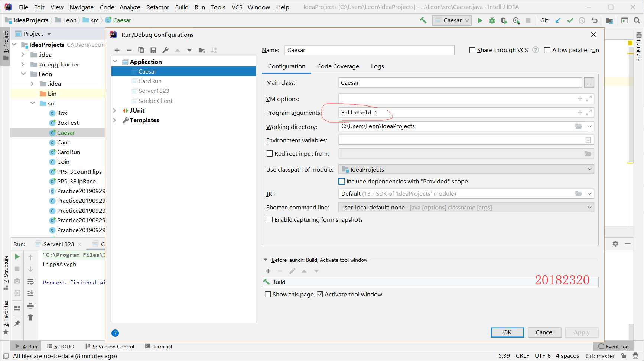Select SocketClient configuration in tree
Viewport: 644px width, 361px height.
[x=155, y=101]
